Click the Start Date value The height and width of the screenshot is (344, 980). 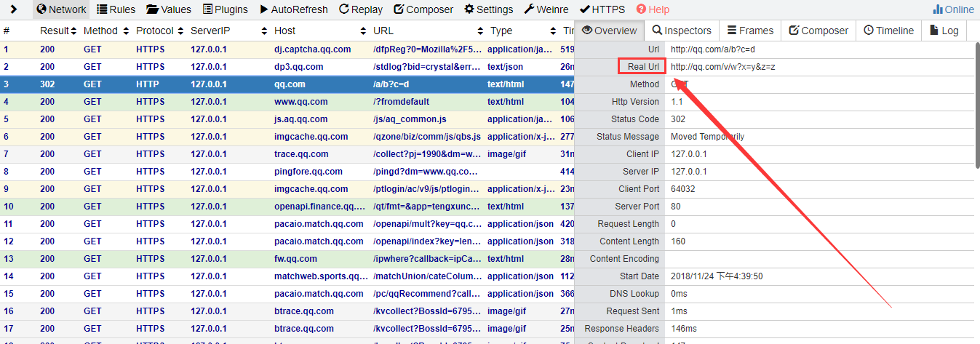pos(717,276)
